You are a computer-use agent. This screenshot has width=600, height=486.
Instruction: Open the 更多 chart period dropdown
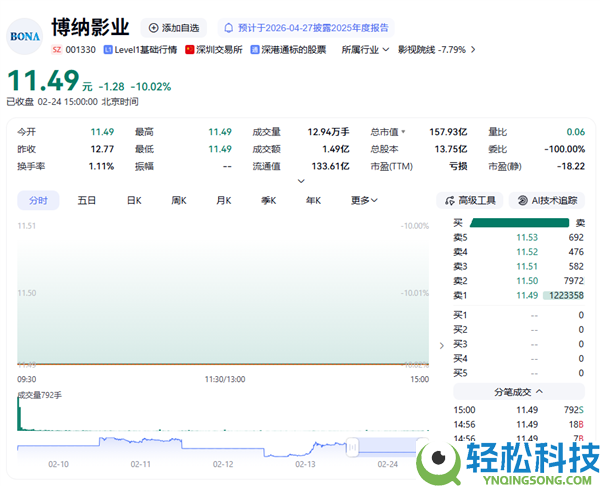pos(364,200)
